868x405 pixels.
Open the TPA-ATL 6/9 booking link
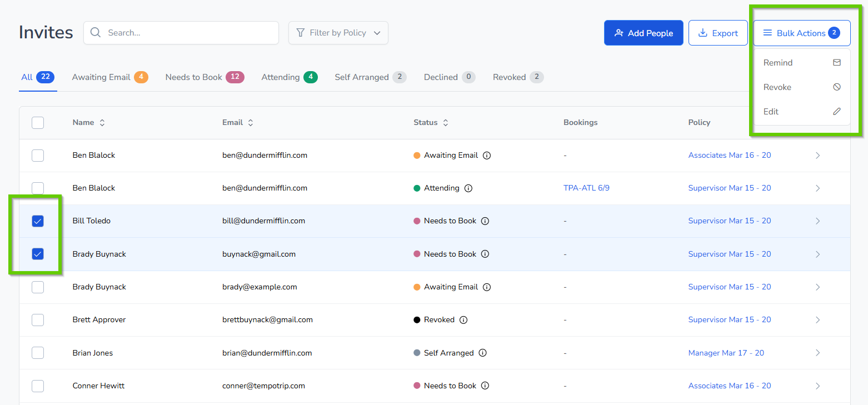tap(586, 188)
